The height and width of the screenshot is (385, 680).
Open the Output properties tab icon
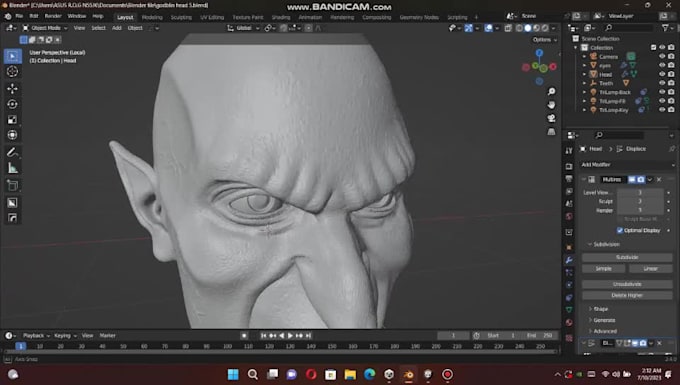(569, 179)
